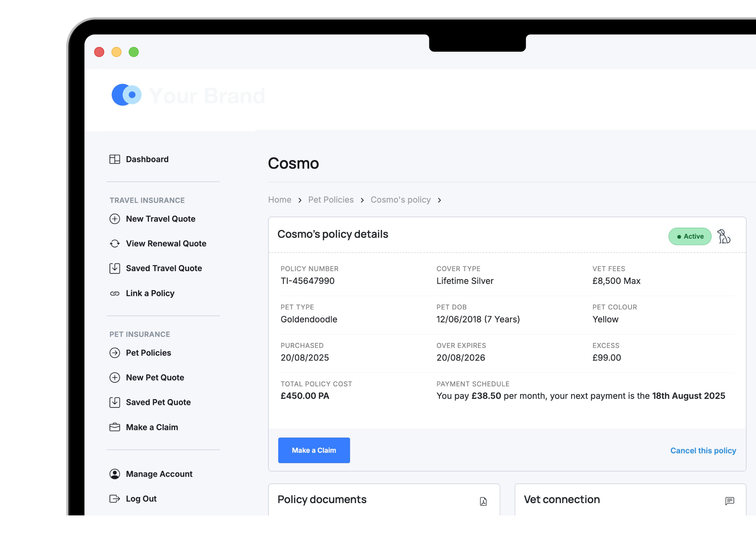The height and width of the screenshot is (538, 756).
Task: Select New Pet Quote menu item
Action: coord(155,378)
